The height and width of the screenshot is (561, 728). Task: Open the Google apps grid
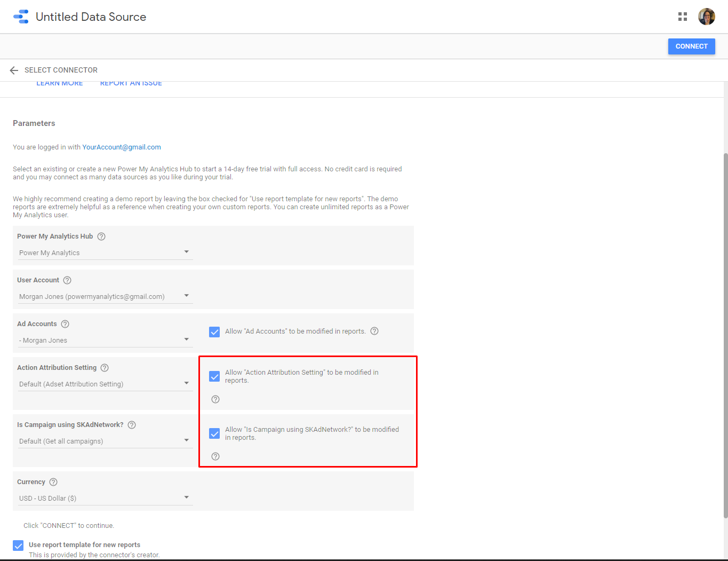click(x=682, y=17)
